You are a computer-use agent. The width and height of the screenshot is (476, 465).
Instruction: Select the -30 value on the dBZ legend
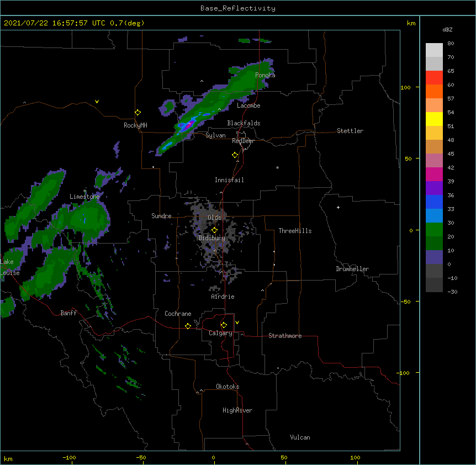coord(452,292)
